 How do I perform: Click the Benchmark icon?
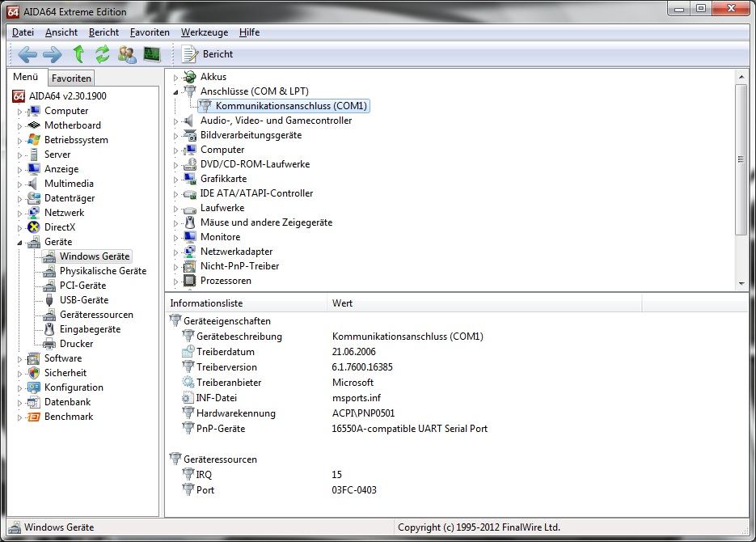34,417
